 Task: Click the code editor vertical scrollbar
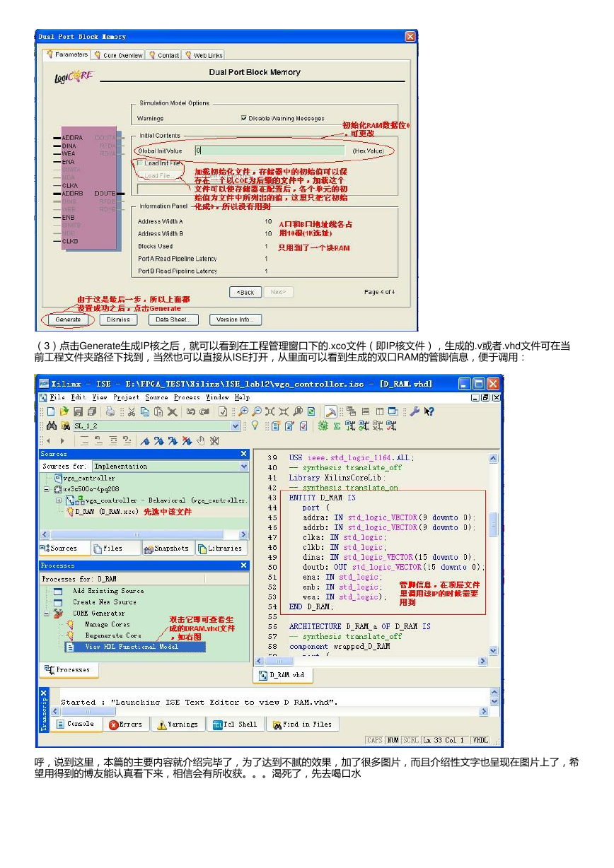(493, 555)
